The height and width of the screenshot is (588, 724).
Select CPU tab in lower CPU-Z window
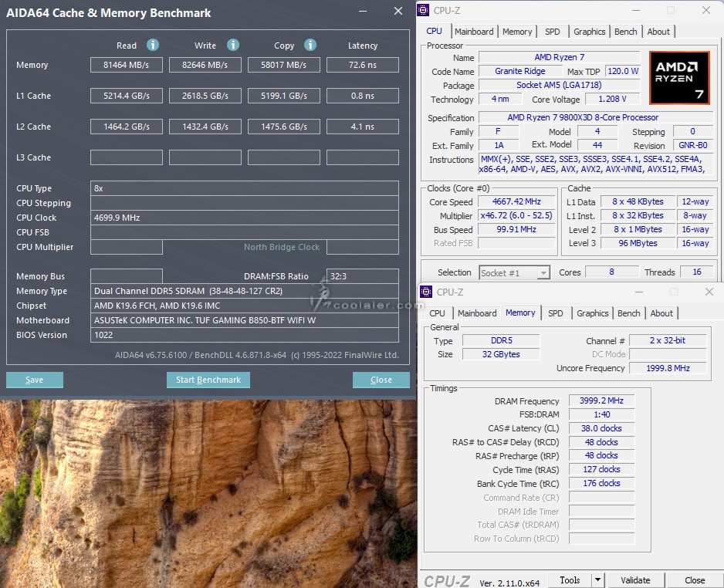pos(438,313)
